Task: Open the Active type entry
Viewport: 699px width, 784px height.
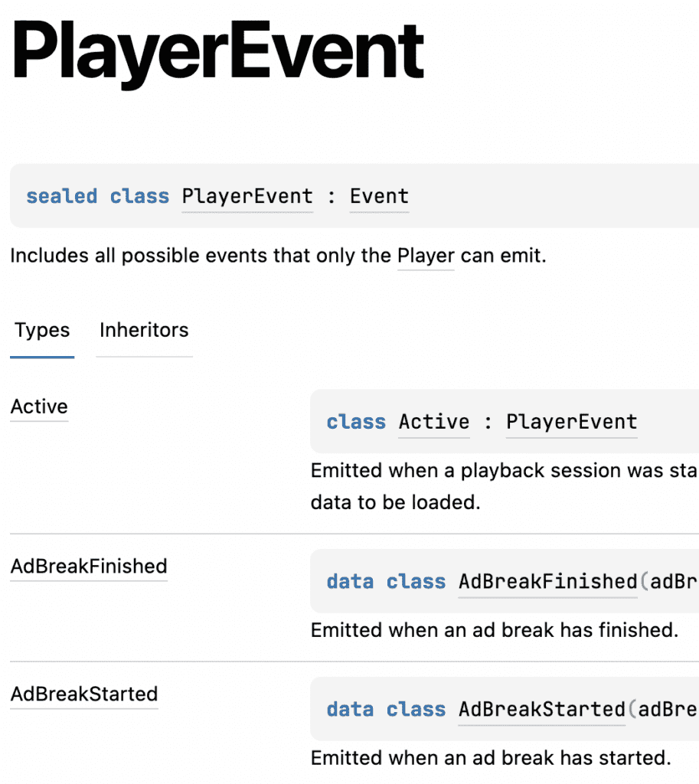Action: [39, 407]
